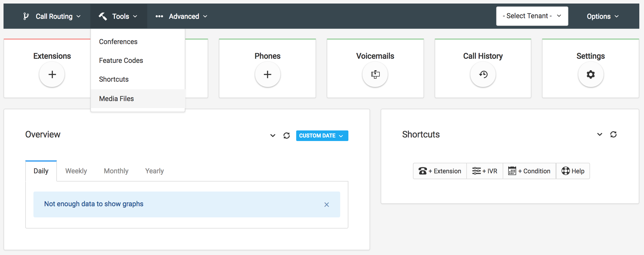The width and height of the screenshot is (644, 255).
Task: Click the Settings card title
Action: click(591, 56)
